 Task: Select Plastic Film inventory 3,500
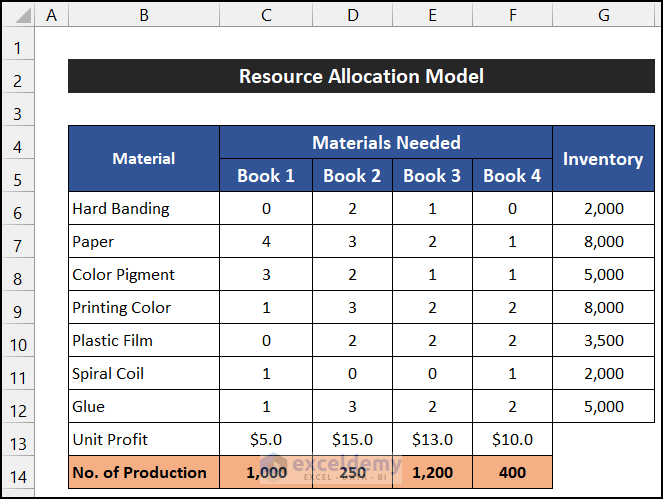coord(604,340)
